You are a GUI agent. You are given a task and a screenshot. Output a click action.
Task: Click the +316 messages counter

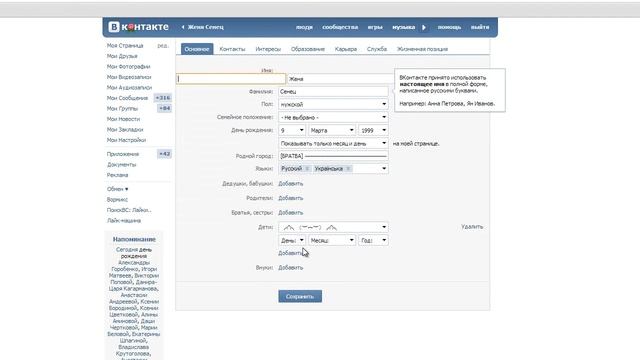click(163, 98)
